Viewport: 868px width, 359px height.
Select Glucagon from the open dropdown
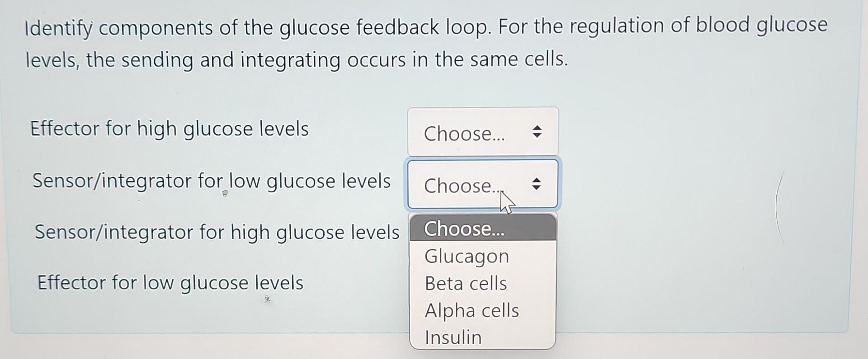467,256
